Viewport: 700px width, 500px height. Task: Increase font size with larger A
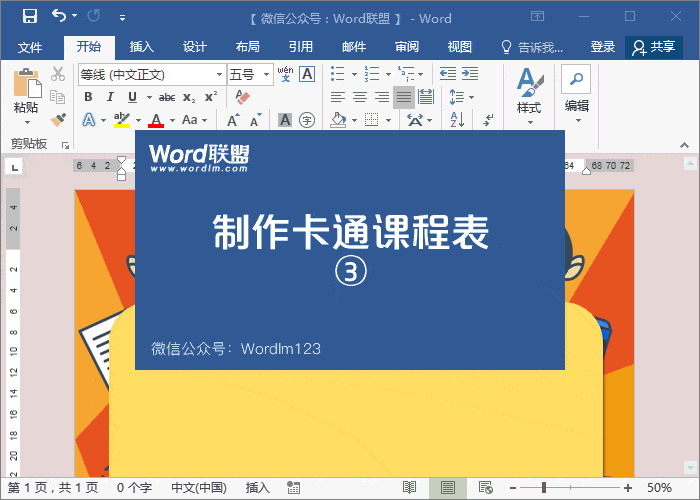point(233,120)
